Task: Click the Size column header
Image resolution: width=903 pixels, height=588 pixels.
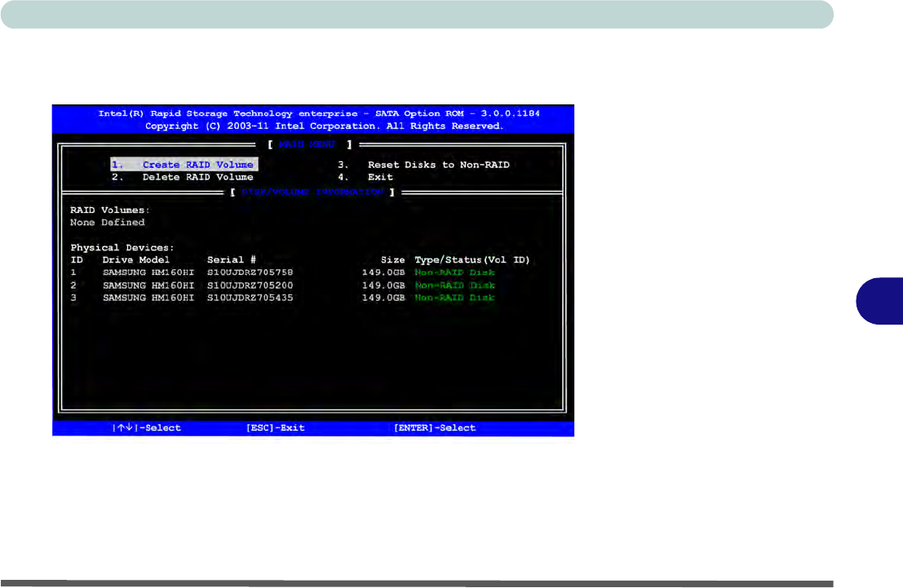Action: click(x=392, y=260)
